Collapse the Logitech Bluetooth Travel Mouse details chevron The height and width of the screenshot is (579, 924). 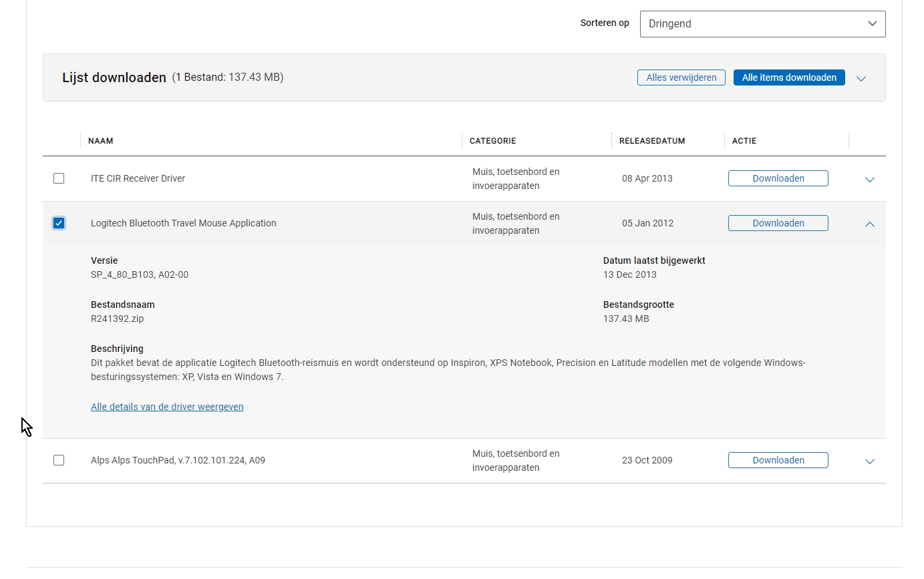pos(869,224)
